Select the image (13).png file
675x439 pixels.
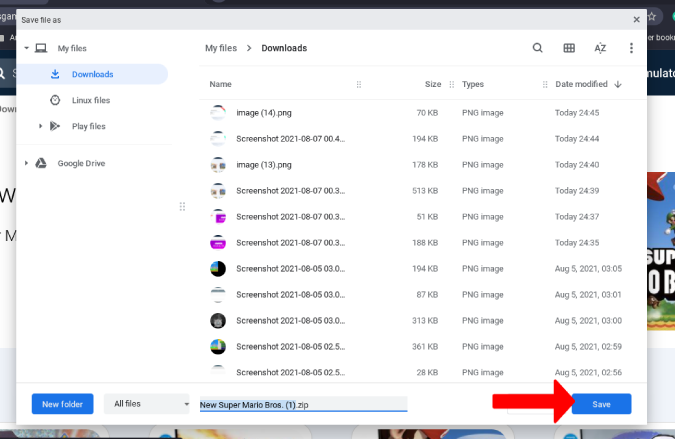pos(264,164)
